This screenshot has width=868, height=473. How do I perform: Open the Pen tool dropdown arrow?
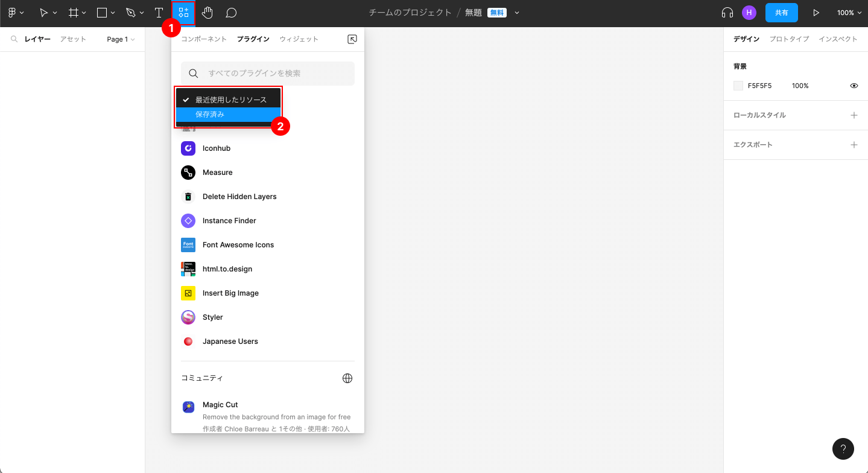pyautogui.click(x=142, y=13)
